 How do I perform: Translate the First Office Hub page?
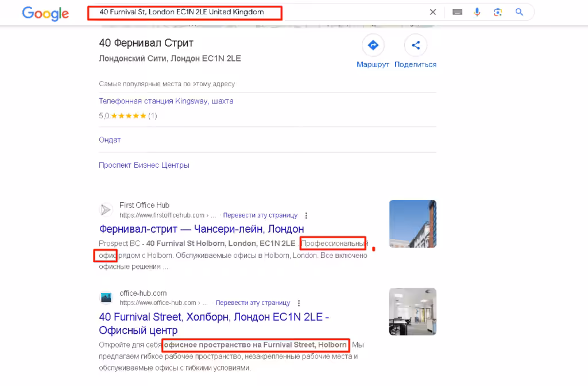260,215
